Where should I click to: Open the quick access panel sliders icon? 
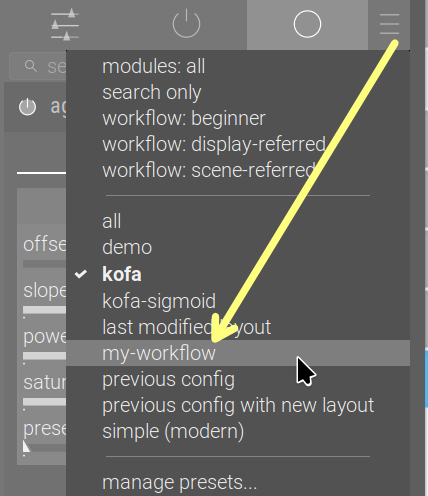(x=65, y=25)
